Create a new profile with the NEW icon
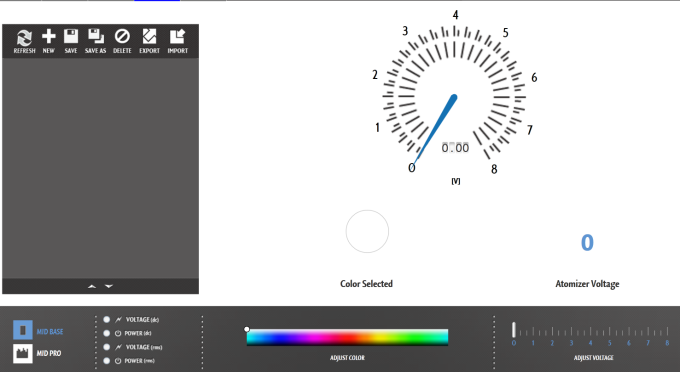The image size is (680, 372). 49,36
